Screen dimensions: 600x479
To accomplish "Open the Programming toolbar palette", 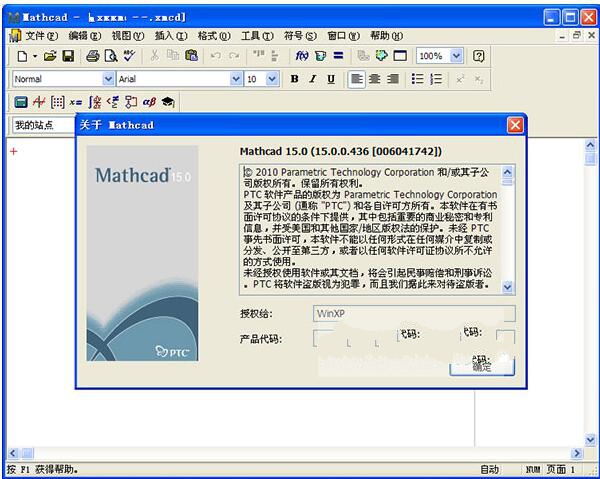I will tap(131, 102).
